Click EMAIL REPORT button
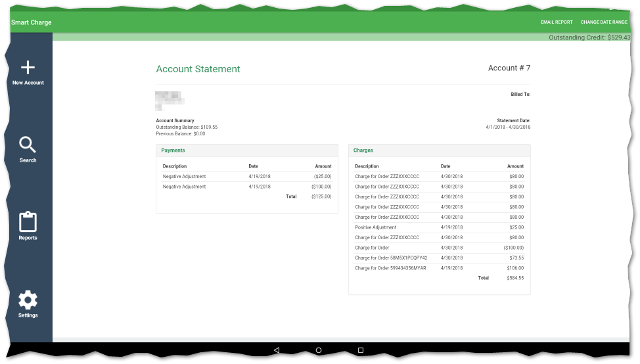The width and height of the screenshot is (640, 364). pyautogui.click(x=557, y=22)
